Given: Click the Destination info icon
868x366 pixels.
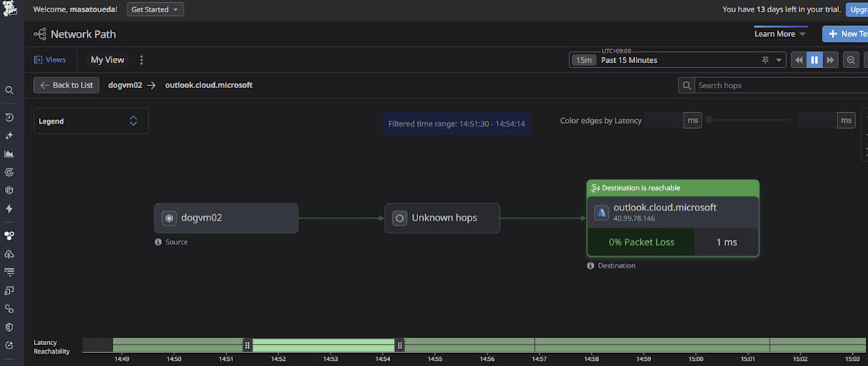Looking at the screenshot, I should 591,265.
